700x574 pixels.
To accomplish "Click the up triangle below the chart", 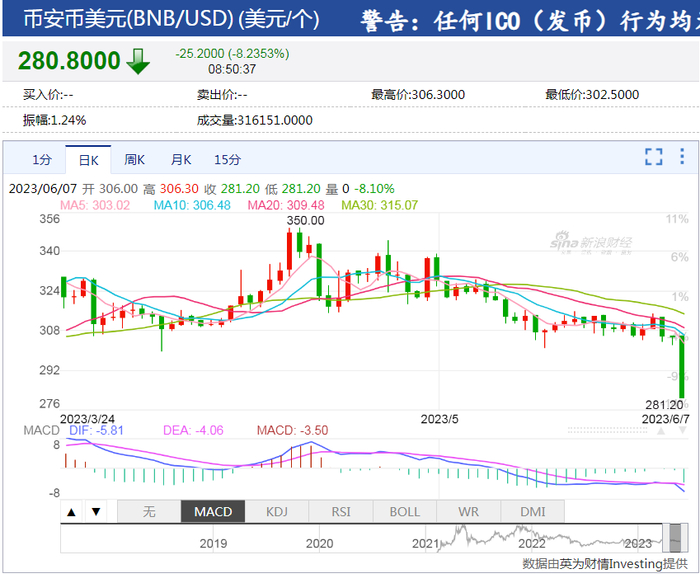I will 71,512.
